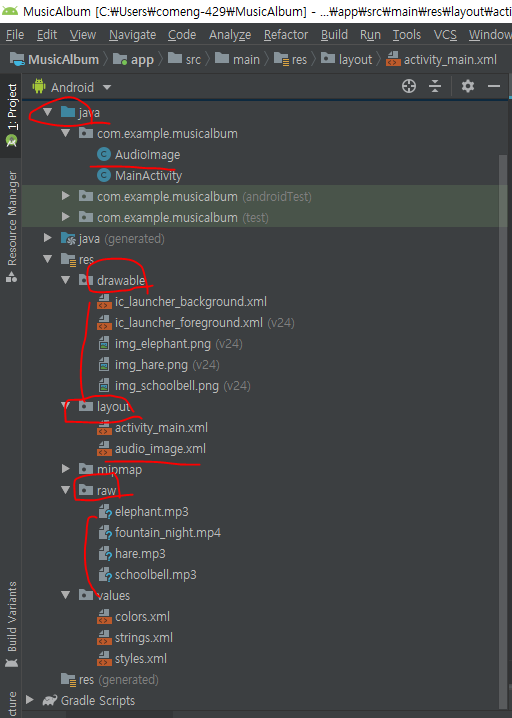This screenshot has width=512, height=718.
Task: Open Resource Manager side tab
Action: point(11,226)
